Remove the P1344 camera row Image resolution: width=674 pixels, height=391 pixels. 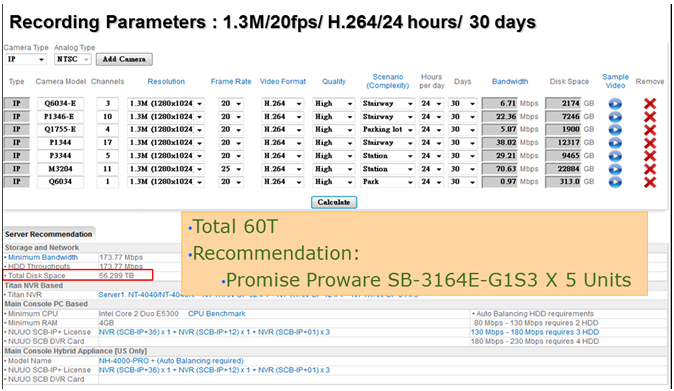tap(650, 143)
